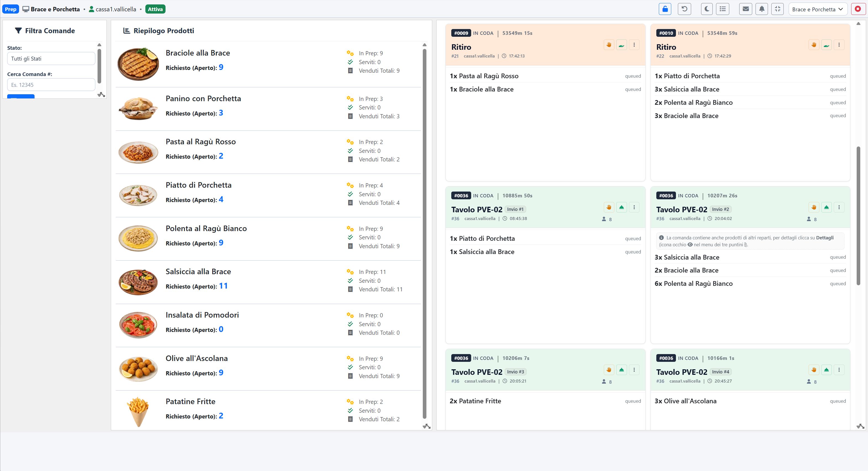Image resolution: width=868 pixels, height=471 pixels.
Task: Click the notifications bell icon
Action: point(762,9)
